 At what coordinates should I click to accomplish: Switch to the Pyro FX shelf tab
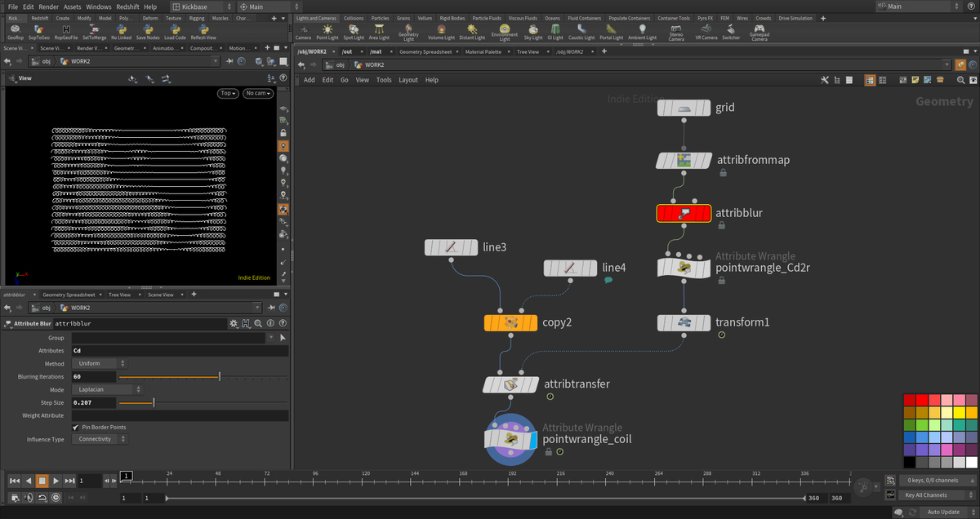tap(706, 17)
